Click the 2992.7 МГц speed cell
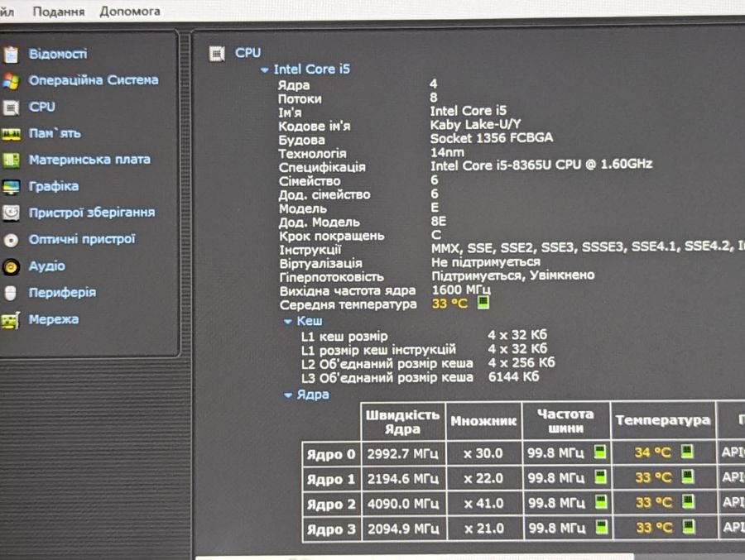 tap(402, 453)
